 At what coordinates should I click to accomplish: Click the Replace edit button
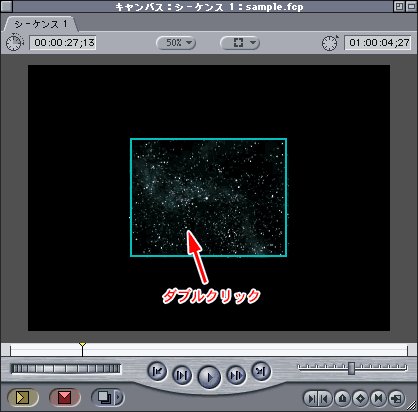pyautogui.click(x=103, y=397)
